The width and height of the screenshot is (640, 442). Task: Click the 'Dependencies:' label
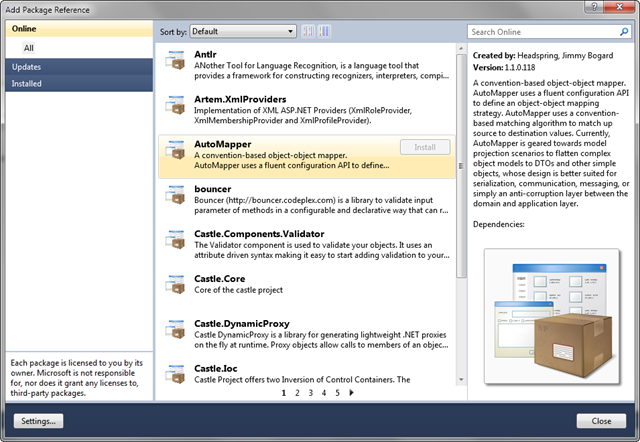(499, 224)
